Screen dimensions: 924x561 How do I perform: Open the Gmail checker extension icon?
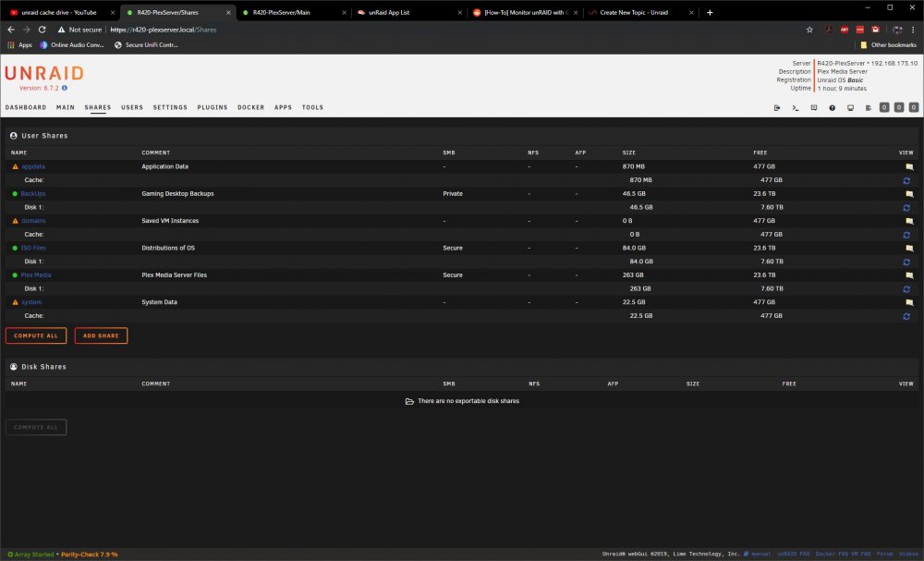[x=876, y=30]
